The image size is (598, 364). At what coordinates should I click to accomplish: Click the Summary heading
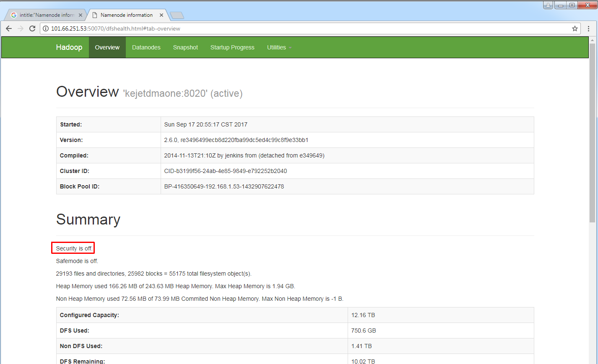point(88,219)
